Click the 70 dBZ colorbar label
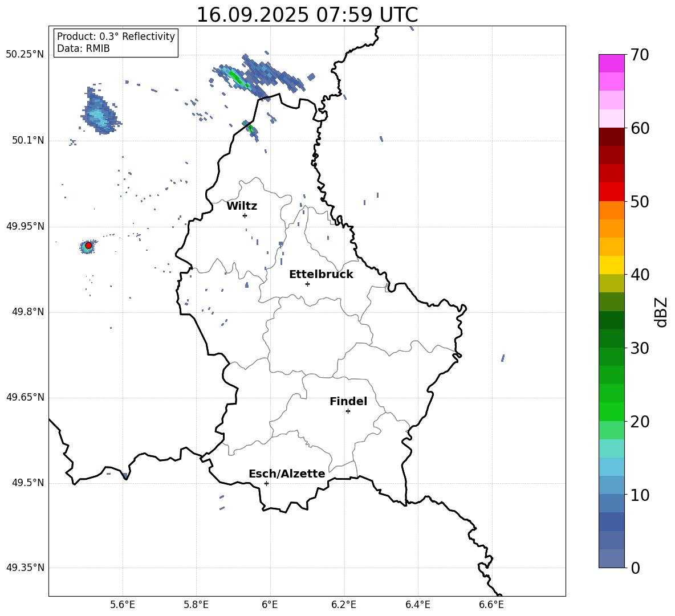Viewport: 675px width, 616px height. [640, 55]
